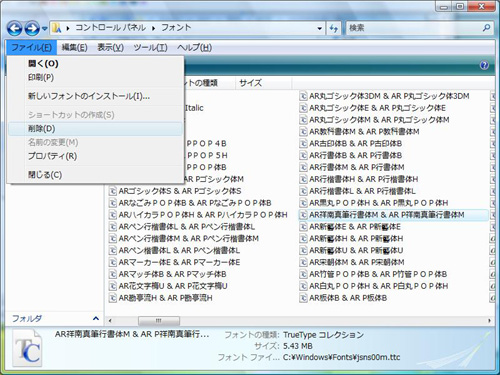
Task: Click font icon of AR祥南真筆行書体M
Action: [x=303, y=215]
